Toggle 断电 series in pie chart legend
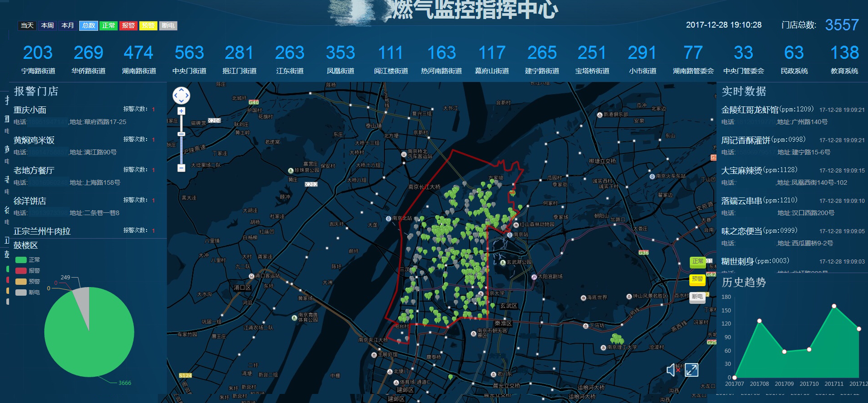 pos(28,293)
